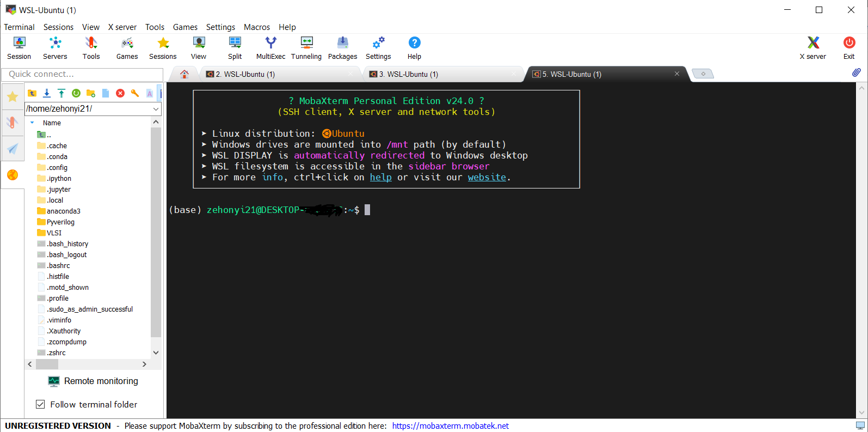868x432 pixels.
Task: Open a new tab with the plus button
Action: click(x=703, y=74)
